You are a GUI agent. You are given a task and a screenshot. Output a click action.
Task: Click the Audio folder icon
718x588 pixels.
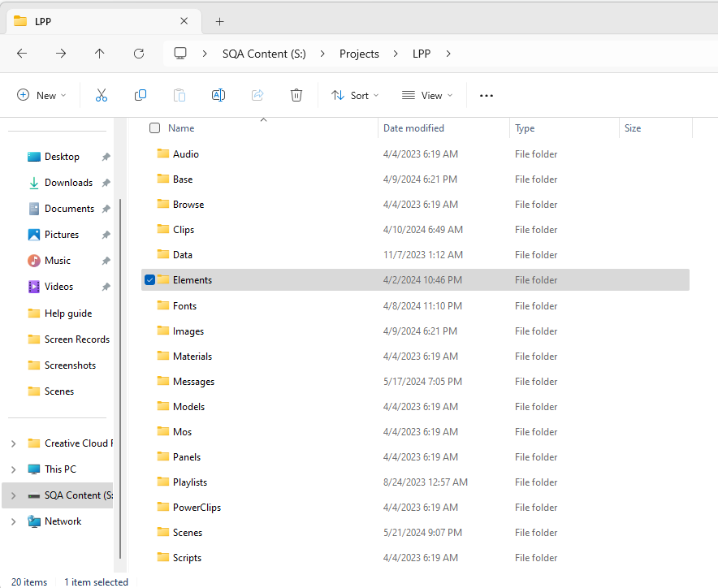click(x=163, y=153)
